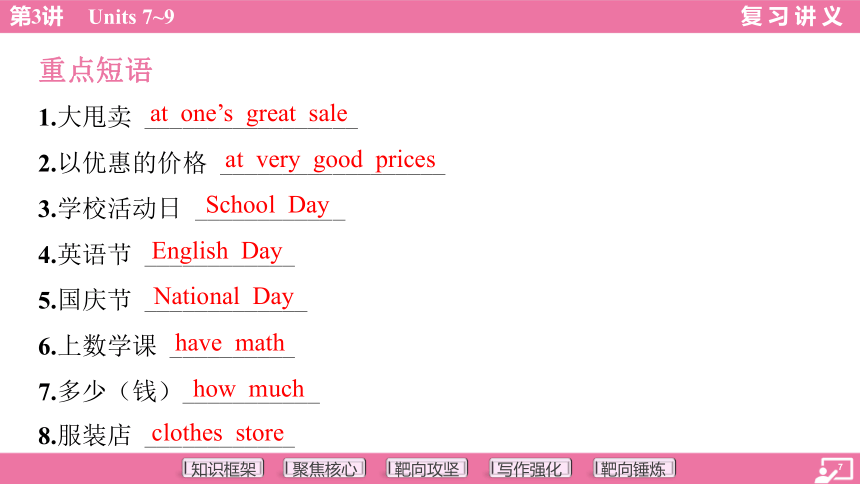Open the 知识框架 section button
Screen dimensions: 860x484
223,469
